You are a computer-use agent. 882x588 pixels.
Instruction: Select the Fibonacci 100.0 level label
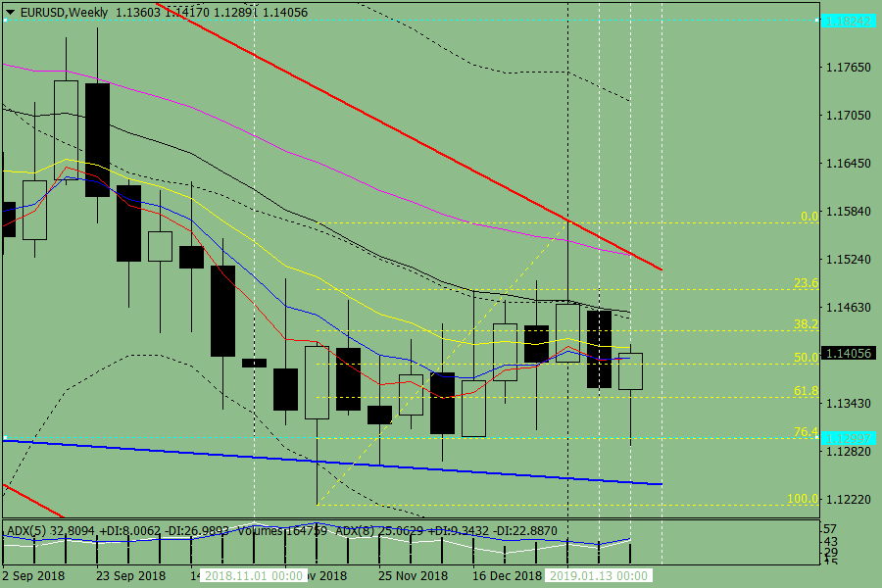pos(803,499)
